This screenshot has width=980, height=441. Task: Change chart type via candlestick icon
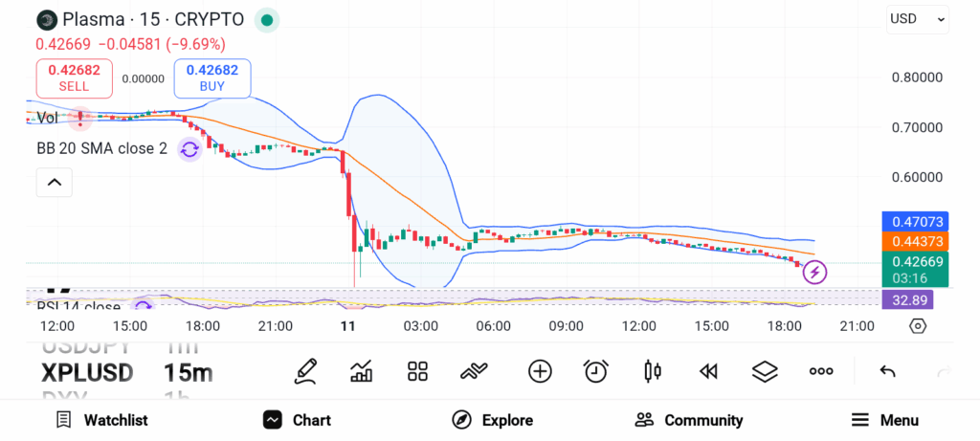pos(653,371)
